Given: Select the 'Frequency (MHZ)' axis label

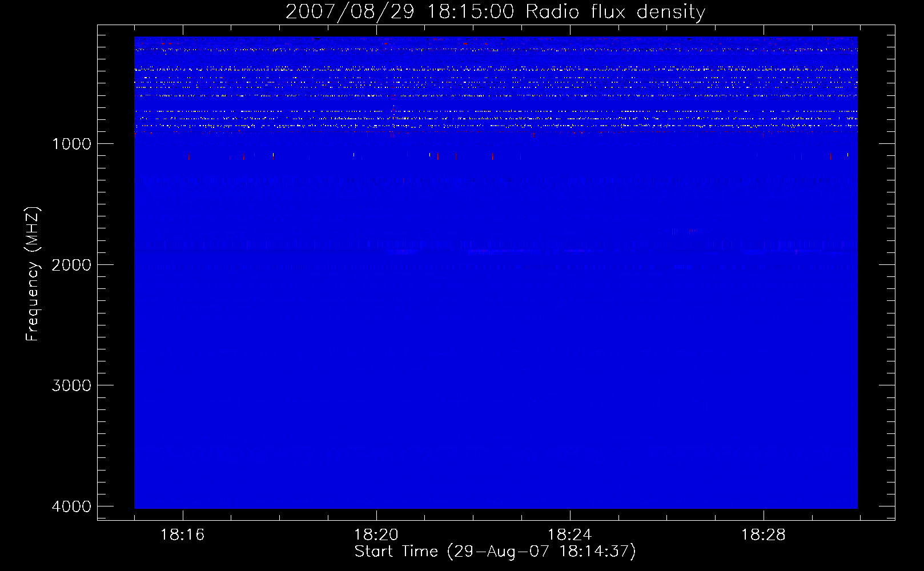Looking at the screenshot, I should tap(33, 274).
